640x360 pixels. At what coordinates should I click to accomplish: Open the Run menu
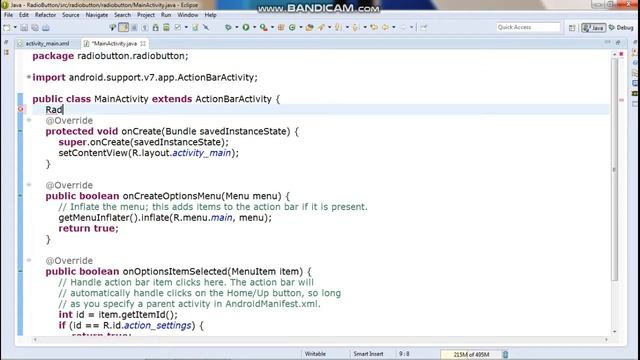pos(166,15)
